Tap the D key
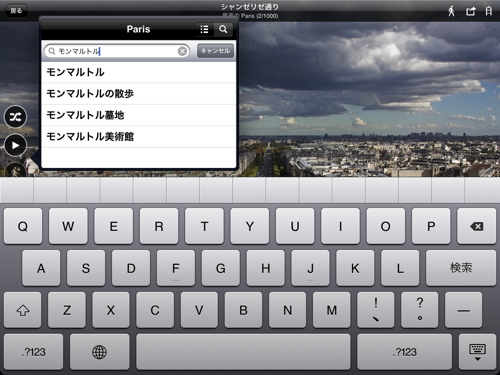Screen dimensions: 500x375 (x=131, y=268)
